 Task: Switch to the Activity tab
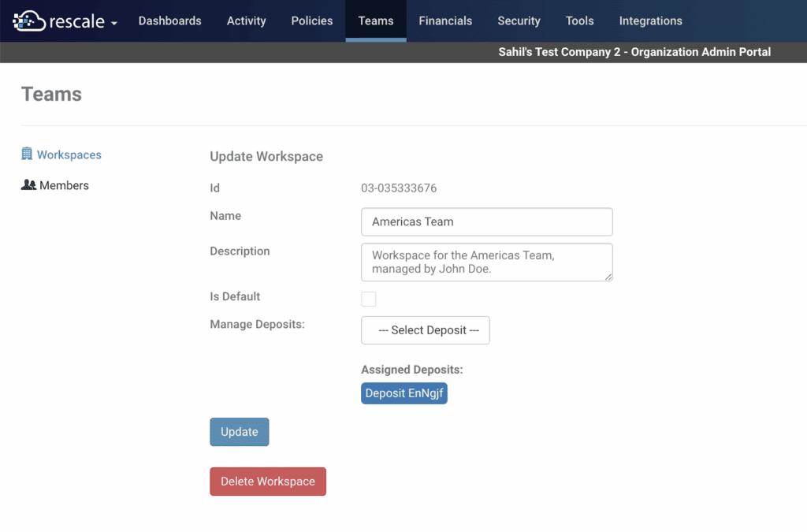click(x=246, y=21)
